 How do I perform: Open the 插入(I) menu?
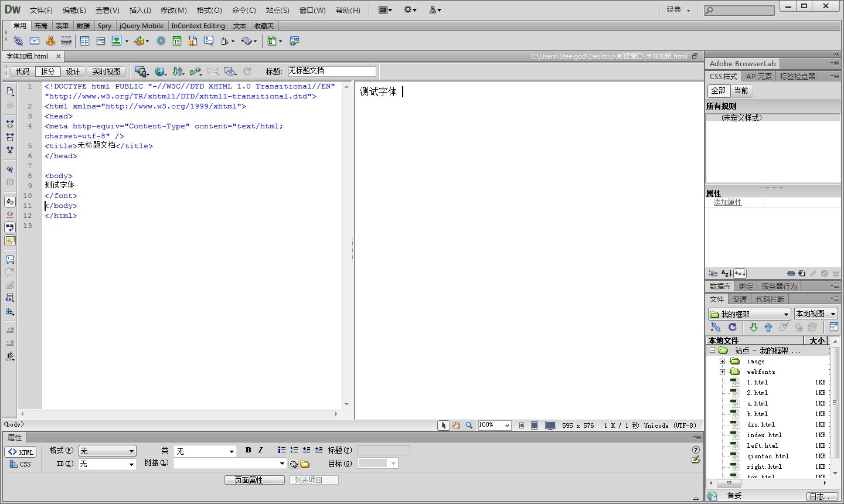coord(140,10)
